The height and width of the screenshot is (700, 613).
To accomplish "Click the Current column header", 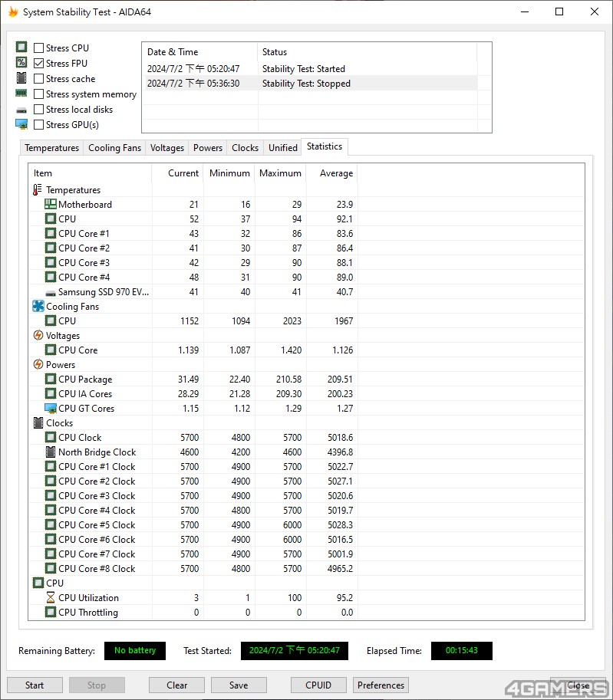I will point(178,173).
